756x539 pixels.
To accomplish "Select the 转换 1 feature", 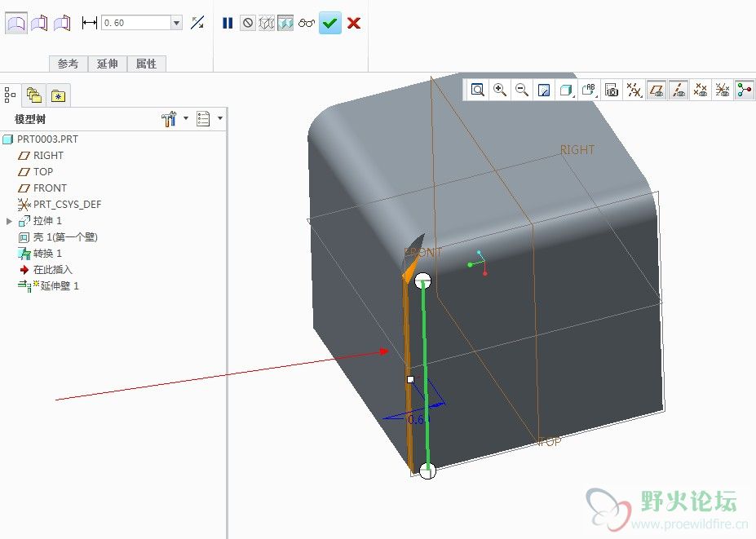I will tap(40, 254).
